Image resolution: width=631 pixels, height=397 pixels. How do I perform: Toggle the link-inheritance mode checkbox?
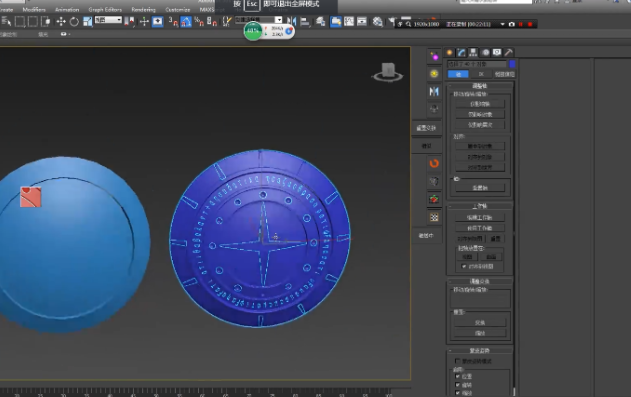click(457, 361)
